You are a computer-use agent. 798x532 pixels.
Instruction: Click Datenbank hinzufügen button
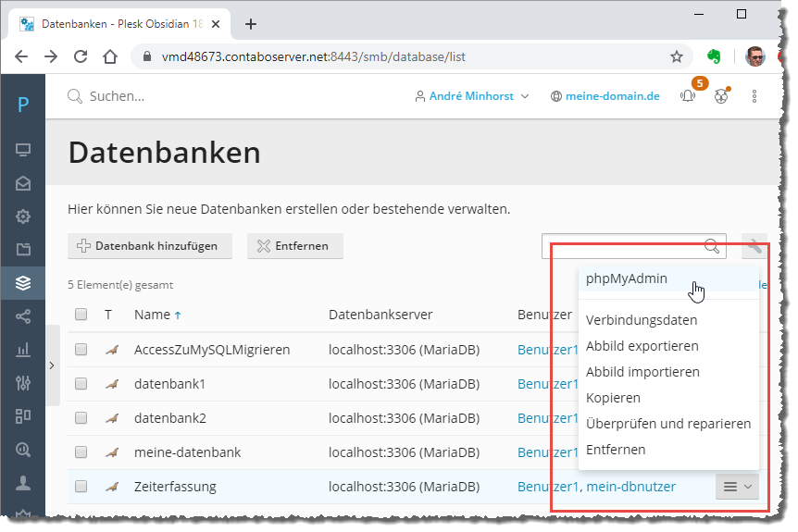click(150, 246)
